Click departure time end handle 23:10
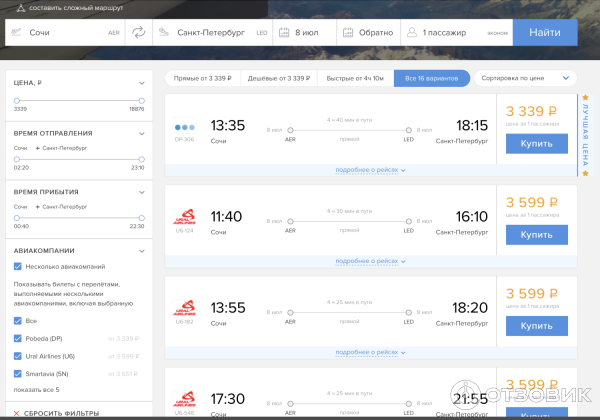600x420 pixels. click(142, 159)
